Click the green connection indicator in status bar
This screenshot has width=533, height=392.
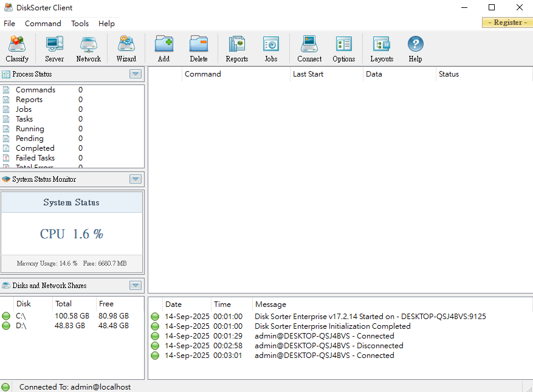(6, 387)
